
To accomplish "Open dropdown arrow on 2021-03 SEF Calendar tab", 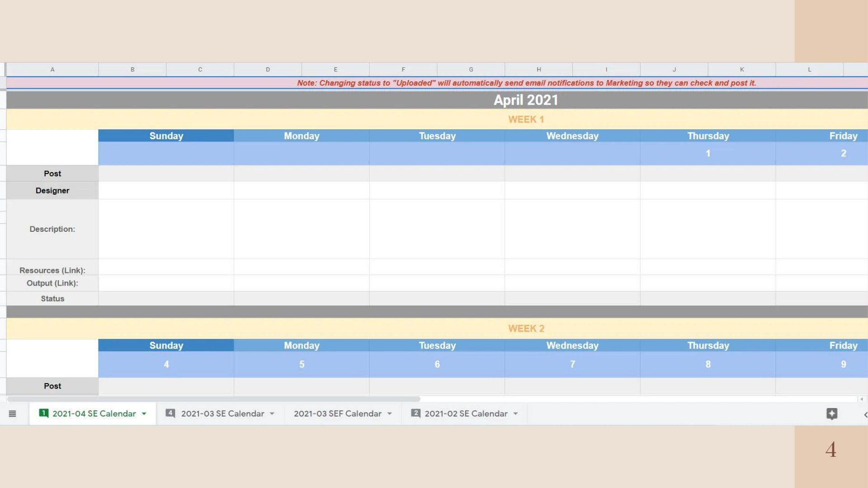I will [390, 414].
